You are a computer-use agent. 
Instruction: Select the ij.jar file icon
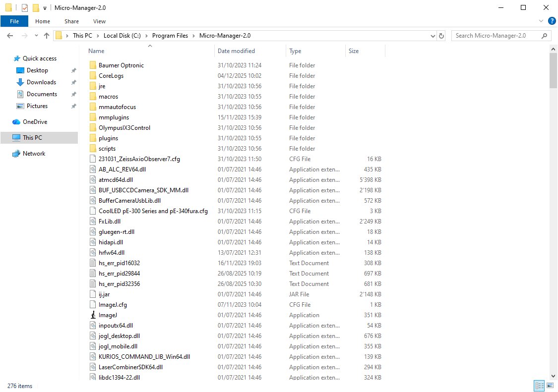point(92,294)
